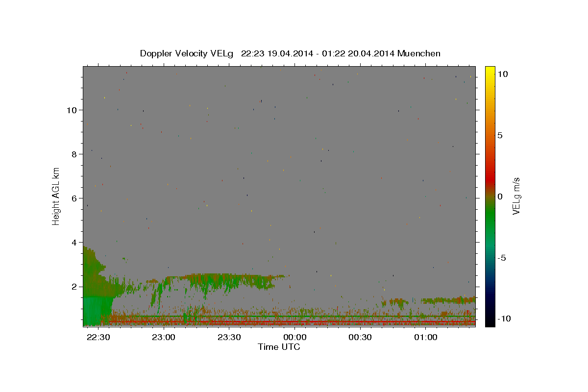Click the 00:00 time axis label
Viewport: 588px width, 392px height.
pos(294,338)
